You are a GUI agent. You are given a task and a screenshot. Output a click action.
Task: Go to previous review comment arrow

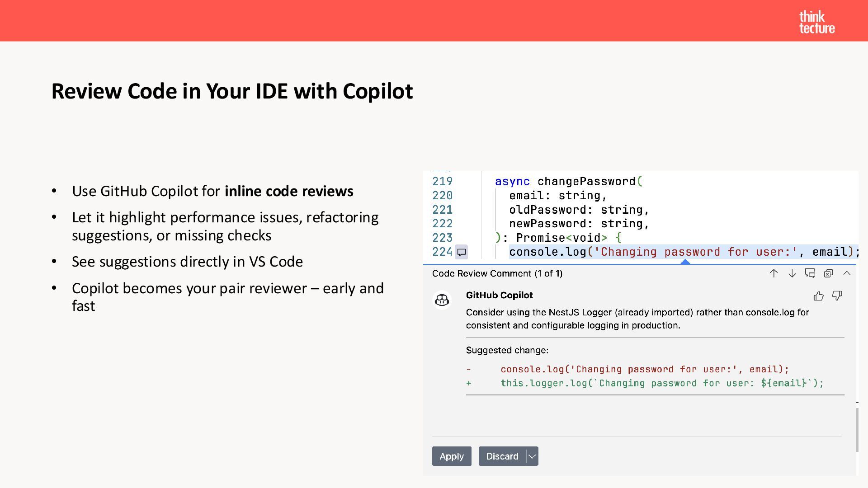[x=774, y=273]
